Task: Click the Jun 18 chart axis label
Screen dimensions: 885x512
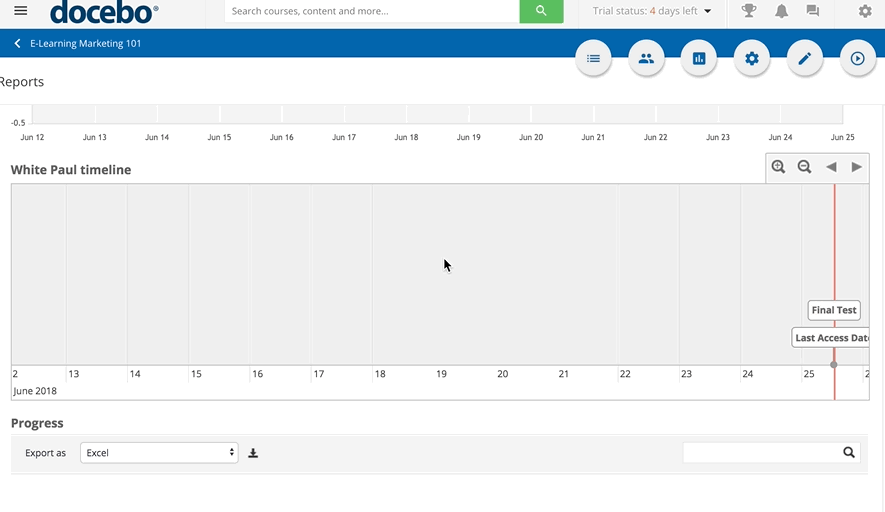Action: coord(406,137)
